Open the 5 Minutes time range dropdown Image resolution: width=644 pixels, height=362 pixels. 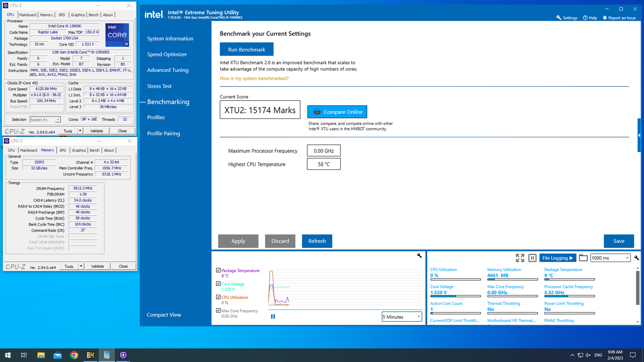[401, 317]
